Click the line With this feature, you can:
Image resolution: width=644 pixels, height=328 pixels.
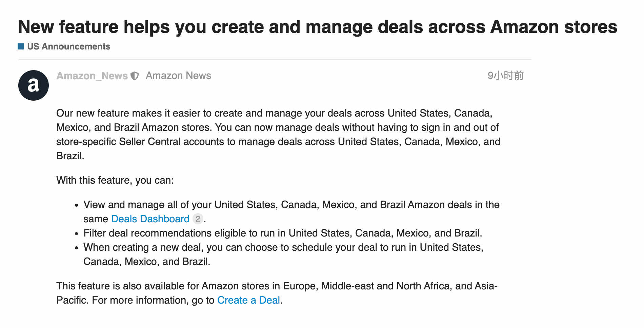tap(115, 180)
